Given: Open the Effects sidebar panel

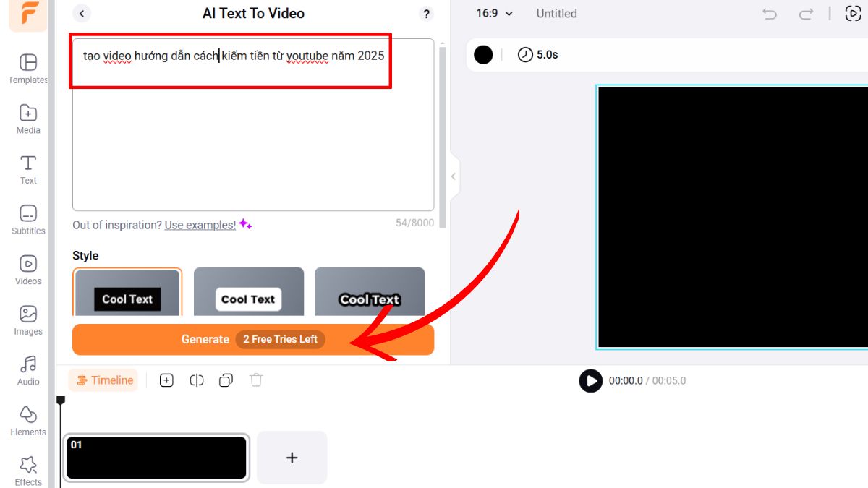Looking at the screenshot, I should click(x=28, y=471).
